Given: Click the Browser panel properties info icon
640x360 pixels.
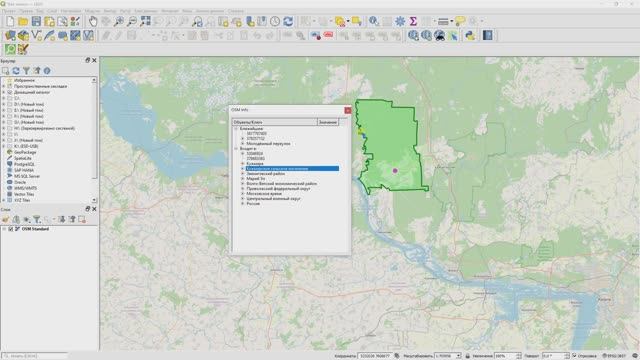Looking at the screenshot, I should coord(47,71).
